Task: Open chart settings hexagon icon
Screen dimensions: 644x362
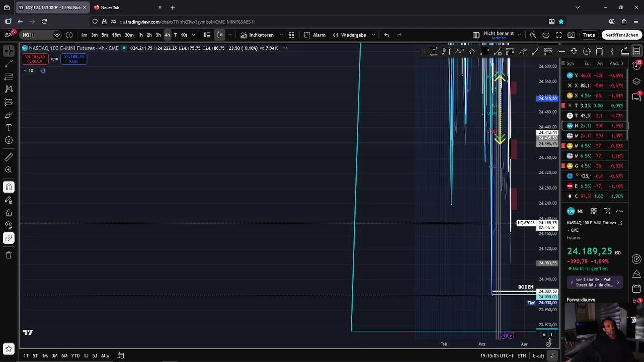Action: (x=546, y=35)
